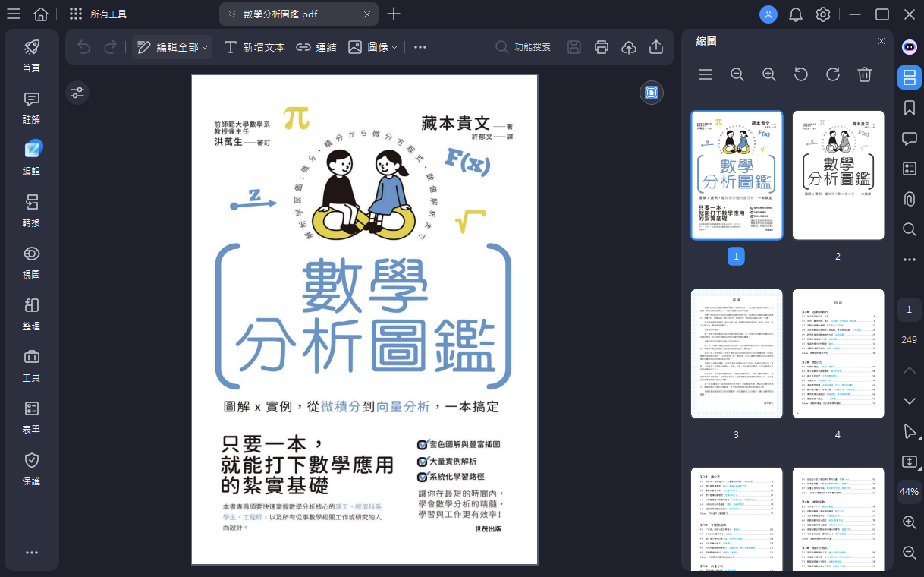Choose the 新增文本 add text tool
The height and width of the screenshot is (577, 924).
click(x=255, y=47)
